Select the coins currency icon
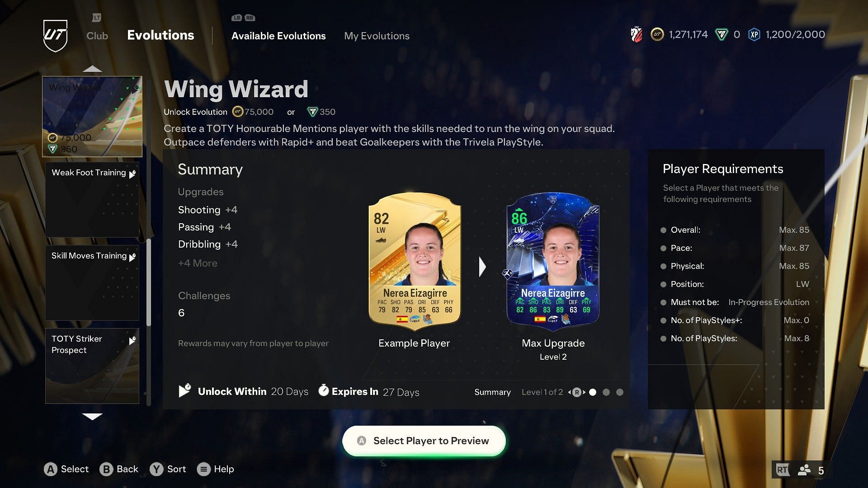This screenshot has width=868, height=488. click(x=657, y=34)
